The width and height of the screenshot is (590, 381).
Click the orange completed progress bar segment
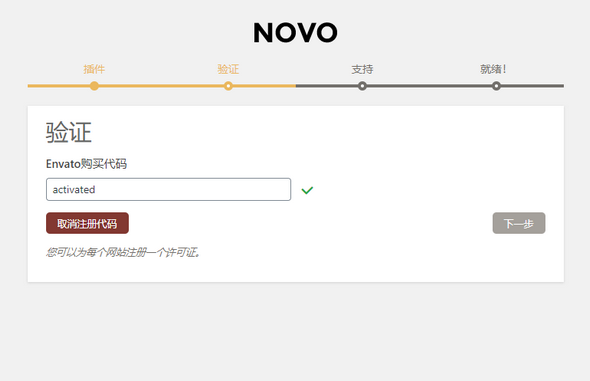point(162,86)
